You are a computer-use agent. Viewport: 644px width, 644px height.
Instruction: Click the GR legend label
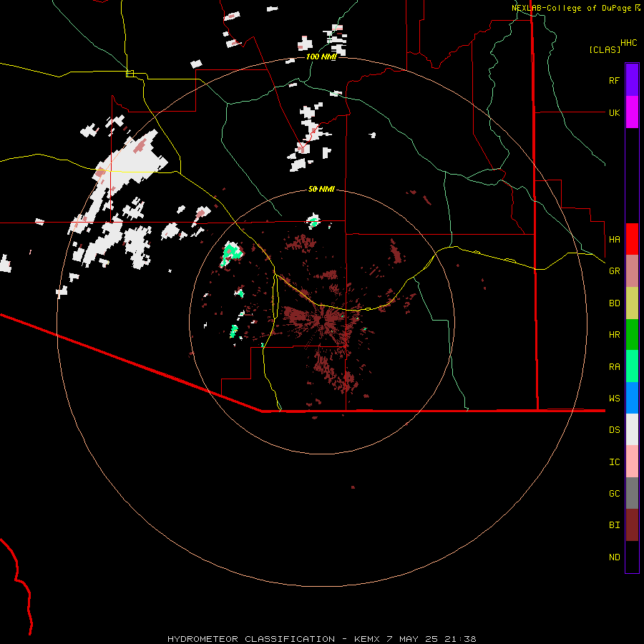[614, 271]
